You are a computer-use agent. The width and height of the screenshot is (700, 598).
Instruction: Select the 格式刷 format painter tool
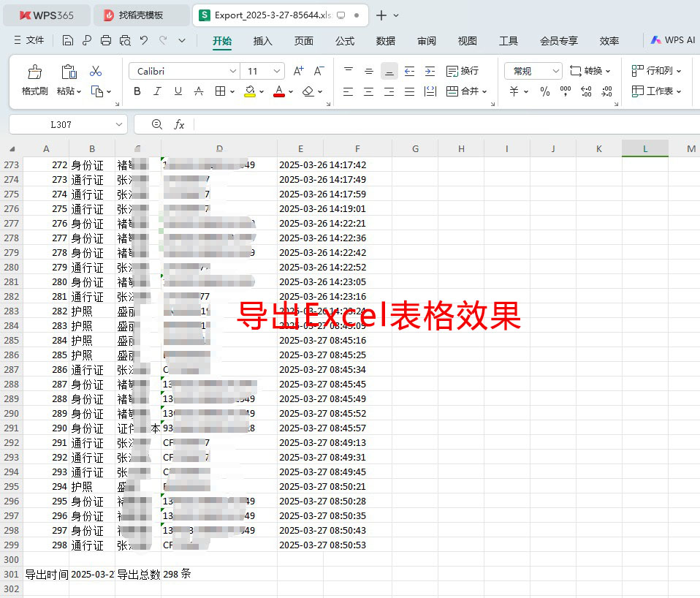click(34, 77)
